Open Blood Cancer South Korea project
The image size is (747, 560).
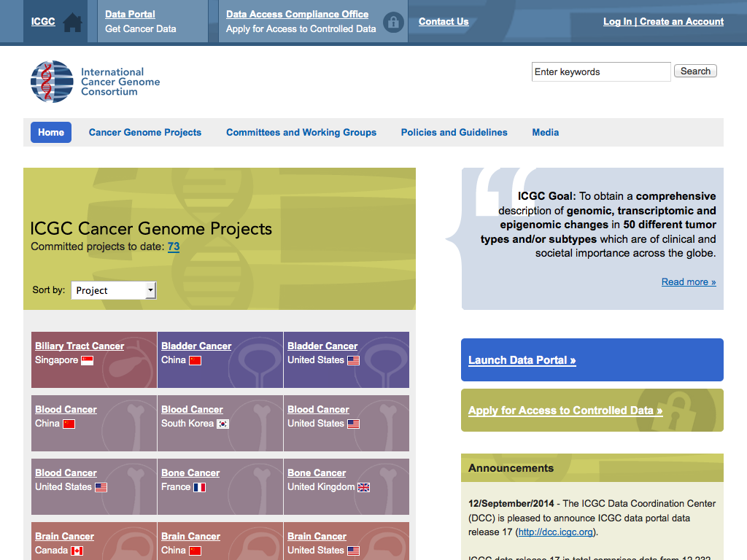coord(192,410)
